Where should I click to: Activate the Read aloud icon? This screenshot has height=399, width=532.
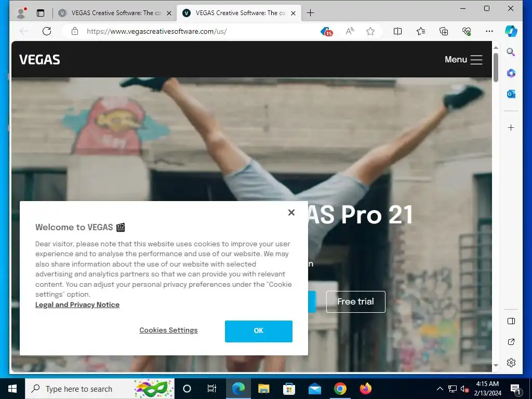coord(350,31)
